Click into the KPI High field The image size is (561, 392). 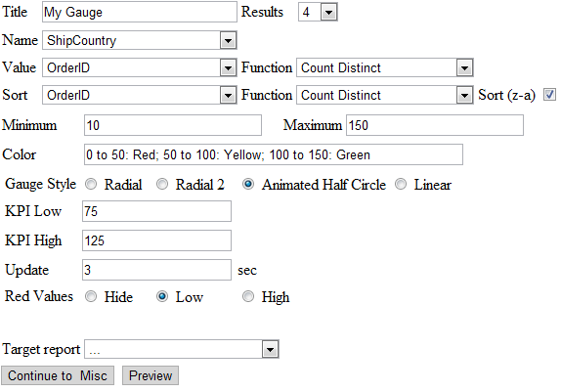click(156, 240)
